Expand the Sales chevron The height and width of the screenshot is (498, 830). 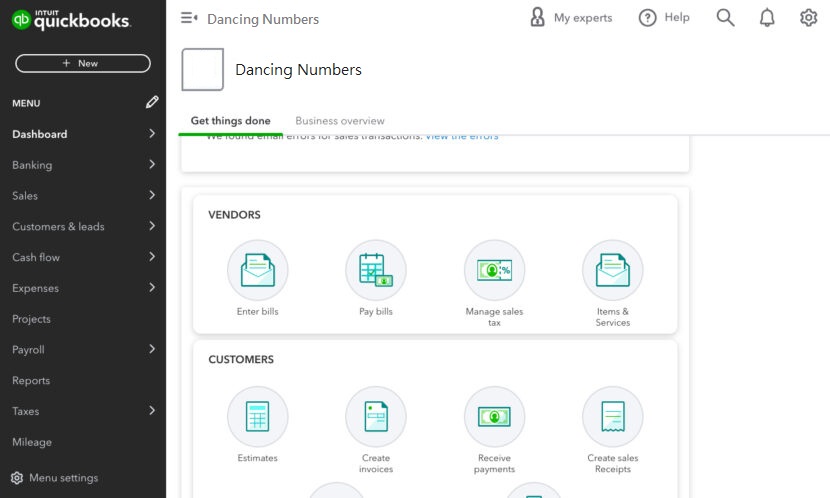(152, 195)
